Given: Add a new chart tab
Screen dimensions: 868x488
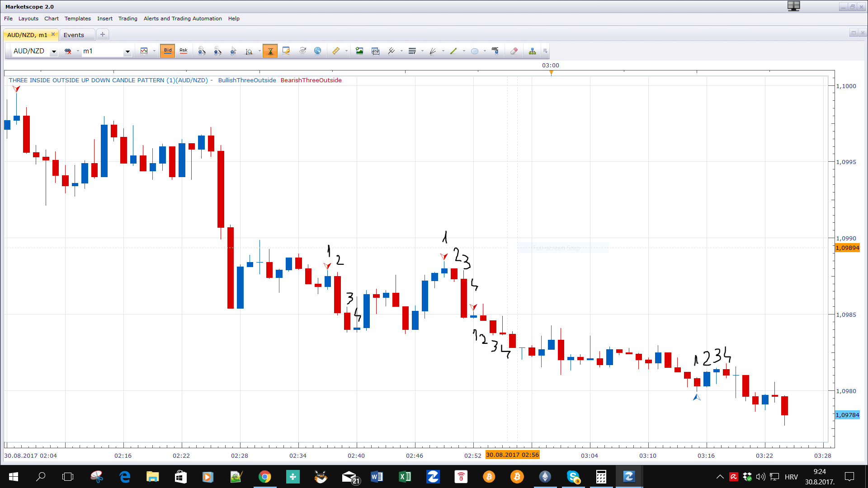Looking at the screenshot, I should coord(103,34).
